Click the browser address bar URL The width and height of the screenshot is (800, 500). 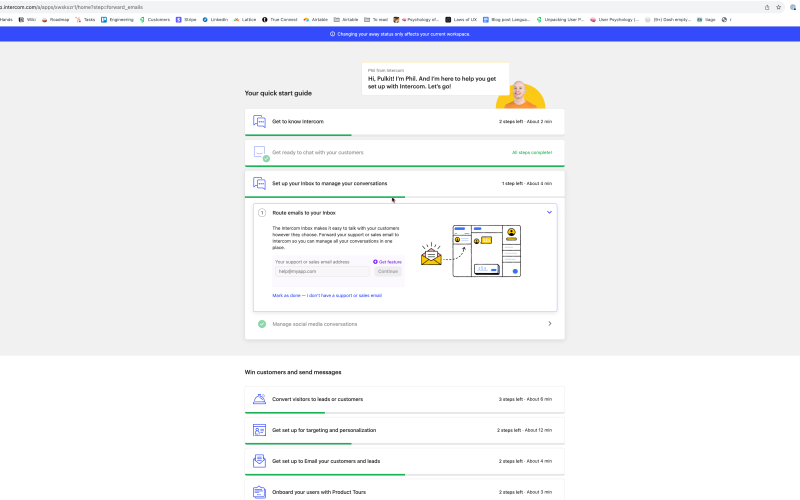(x=71, y=7)
